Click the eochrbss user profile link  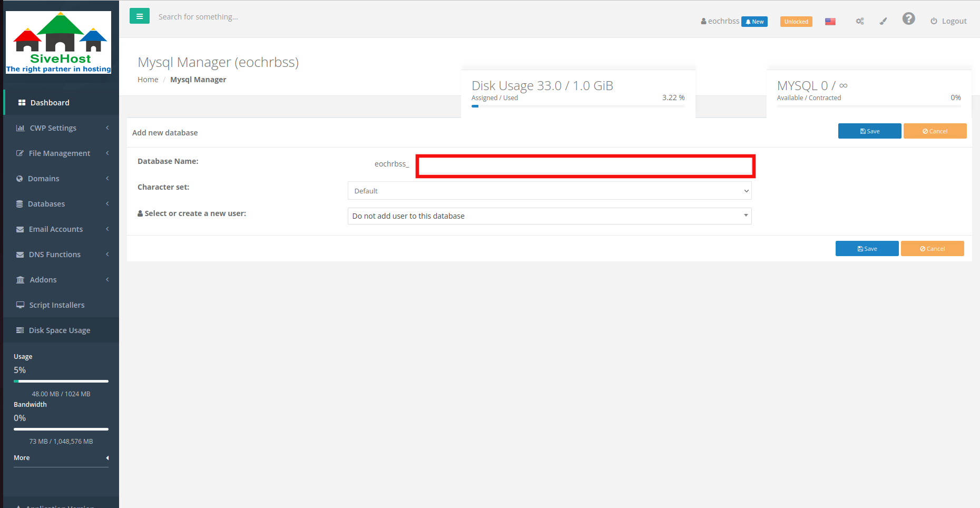720,21
